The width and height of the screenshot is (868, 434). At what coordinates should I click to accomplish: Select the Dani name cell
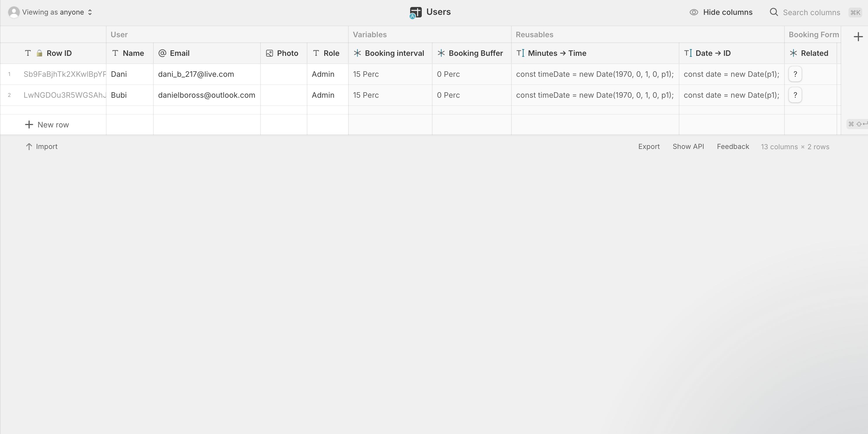pos(130,74)
